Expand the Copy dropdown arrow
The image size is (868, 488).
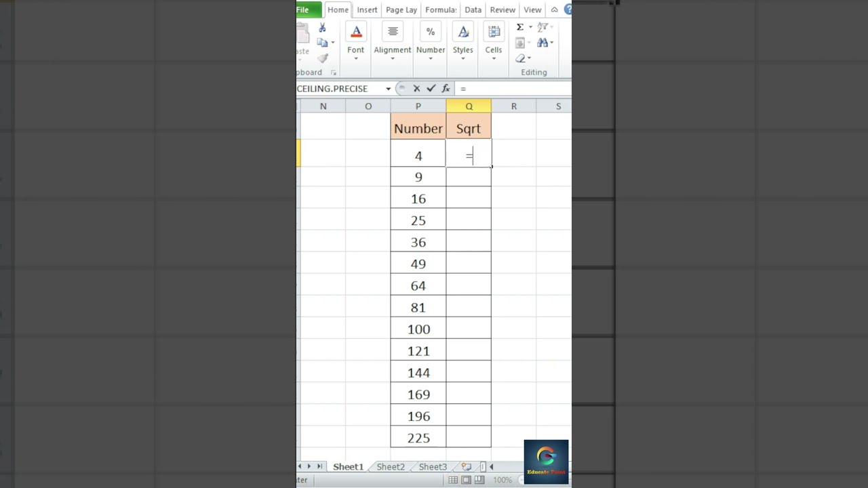332,43
